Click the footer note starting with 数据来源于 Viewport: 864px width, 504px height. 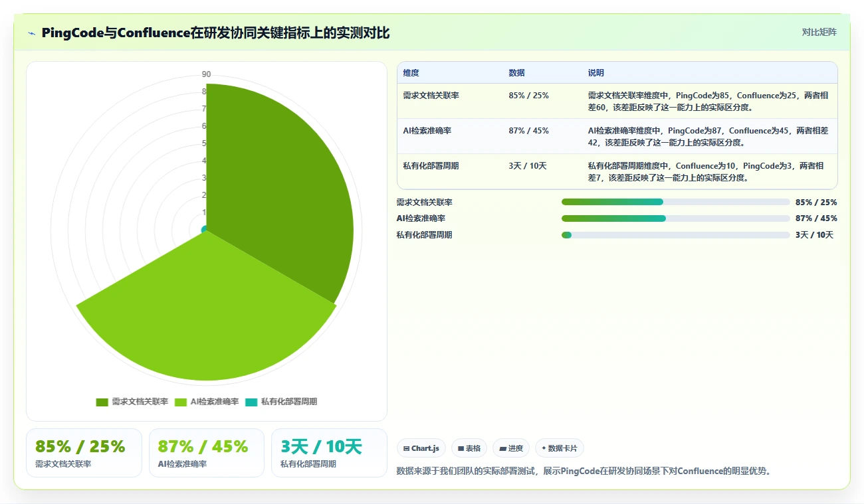tap(584, 471)
